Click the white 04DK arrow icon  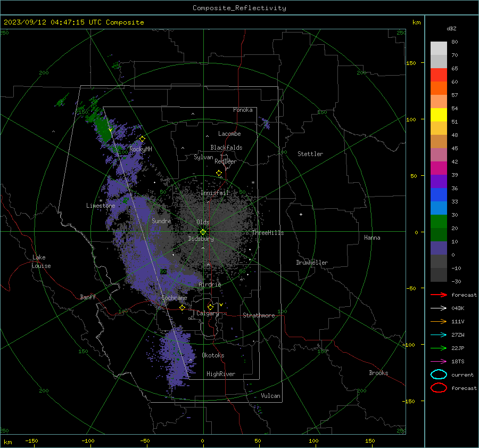tap(439, 308)
